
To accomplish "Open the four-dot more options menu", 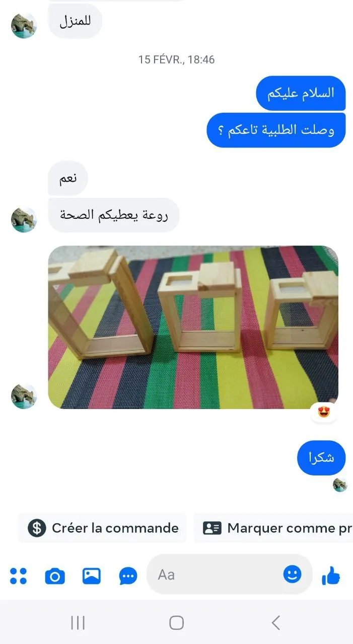I will 19,576.
